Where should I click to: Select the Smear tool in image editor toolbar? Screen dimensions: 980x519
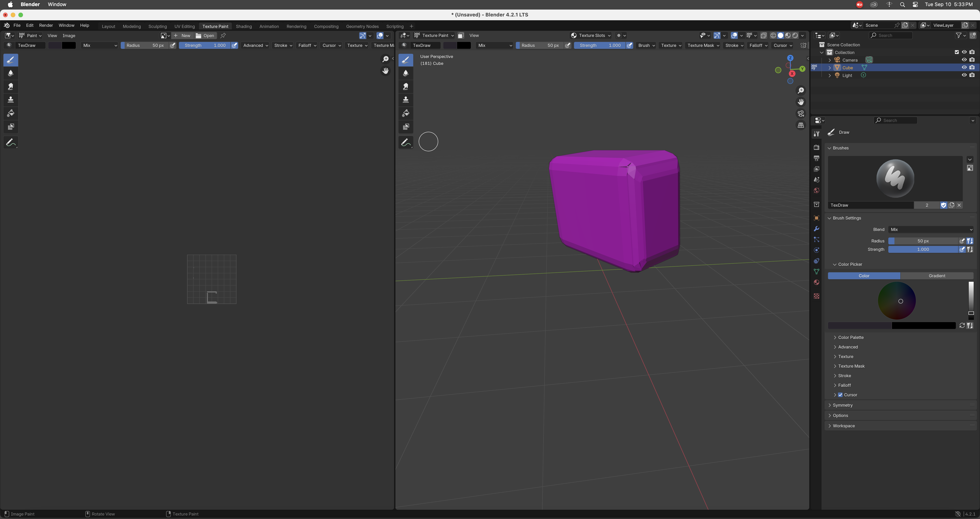[11, 86]
